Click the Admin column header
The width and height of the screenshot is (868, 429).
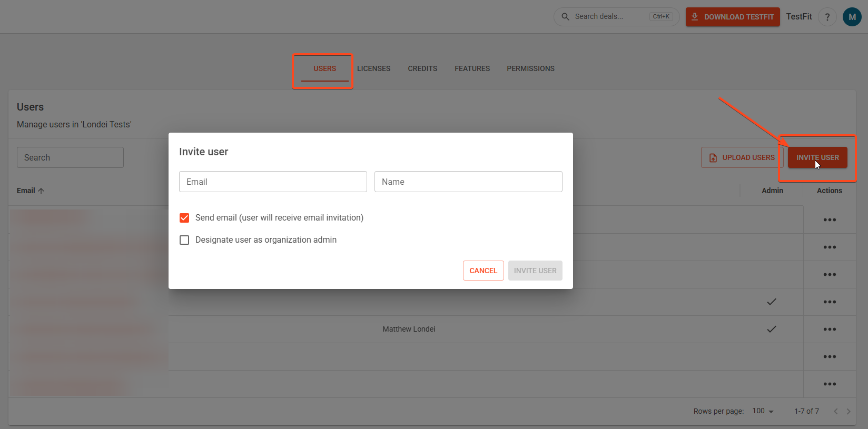tap(772, 191)
